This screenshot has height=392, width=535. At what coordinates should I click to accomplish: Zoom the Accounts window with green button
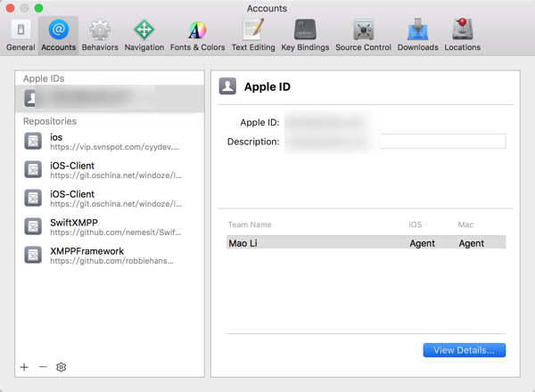coord(39,8)
